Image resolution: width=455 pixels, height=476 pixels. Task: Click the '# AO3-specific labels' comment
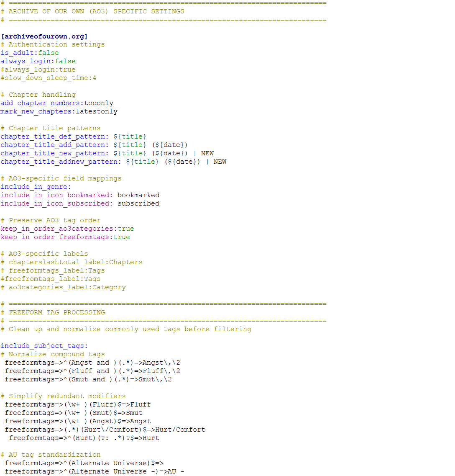point(44,254)
